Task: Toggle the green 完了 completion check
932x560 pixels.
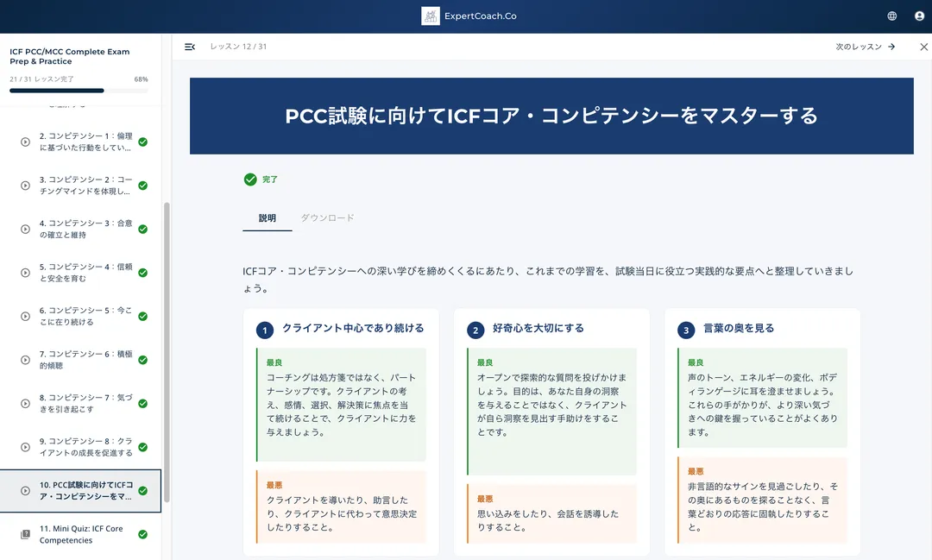Action: (250, 179)
